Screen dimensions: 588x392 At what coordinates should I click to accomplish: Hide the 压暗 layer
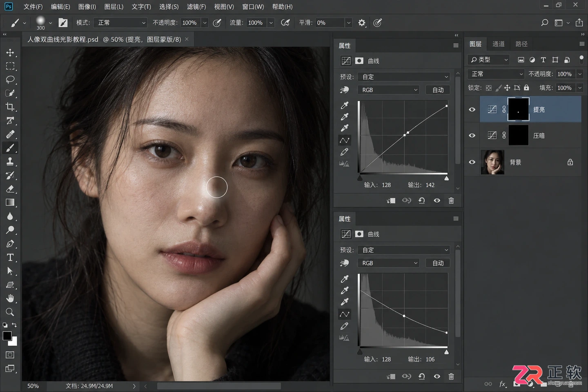tap(472, 136)
